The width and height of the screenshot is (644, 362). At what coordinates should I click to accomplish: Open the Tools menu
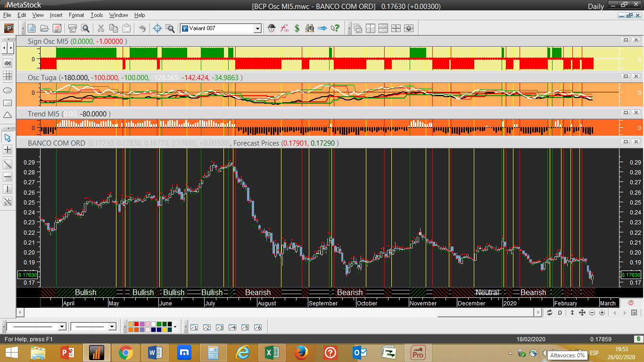97,15
